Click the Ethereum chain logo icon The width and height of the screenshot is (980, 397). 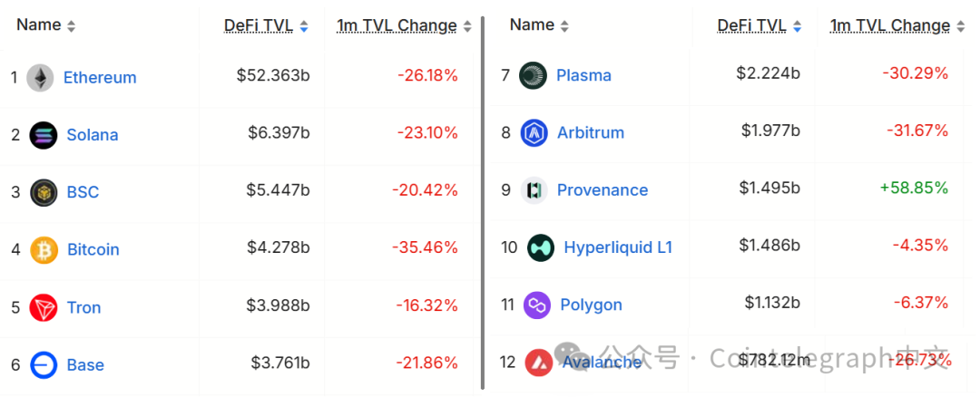point(40,78)
